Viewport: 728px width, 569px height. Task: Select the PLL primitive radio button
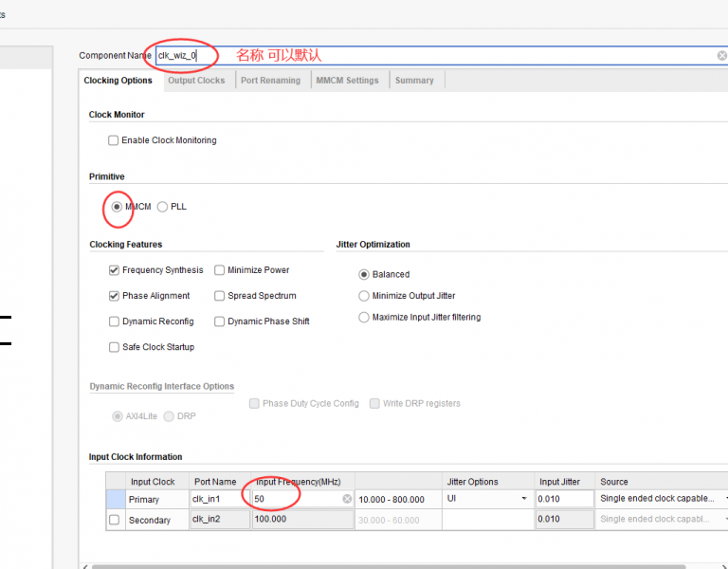pyautogui.click(x=163, y=207)
